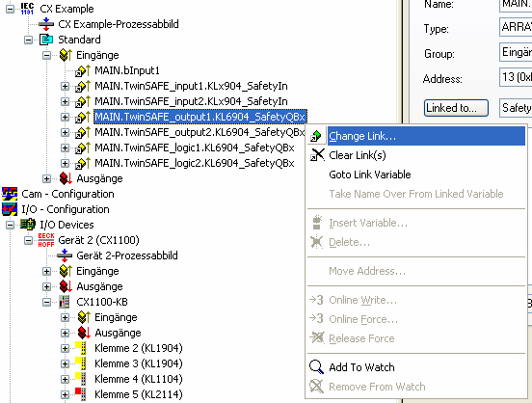The height and width of the screenshot is (403, 532).
Task: Expand Klemme 2 (KL1904) node
Action: tap(65, 348)
